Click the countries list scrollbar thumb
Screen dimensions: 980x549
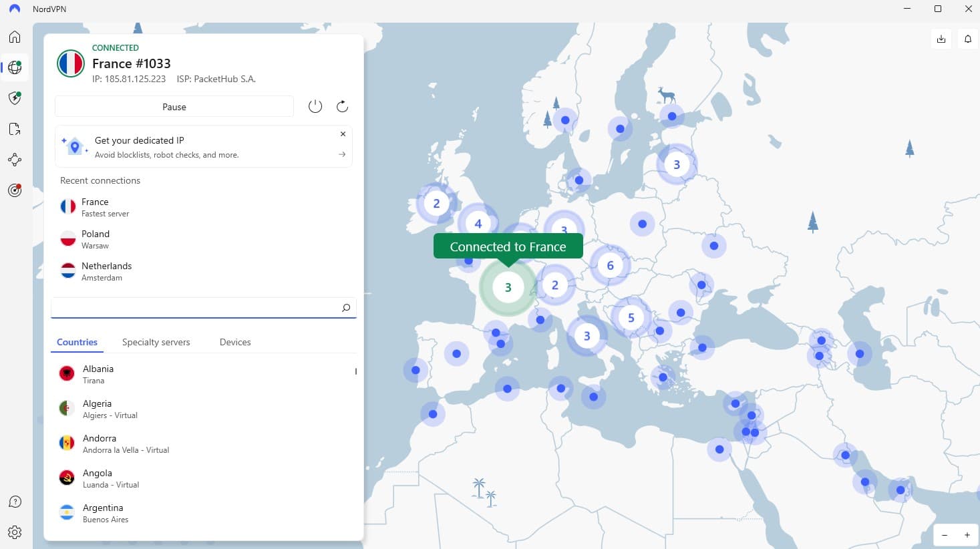coord(355,371)
